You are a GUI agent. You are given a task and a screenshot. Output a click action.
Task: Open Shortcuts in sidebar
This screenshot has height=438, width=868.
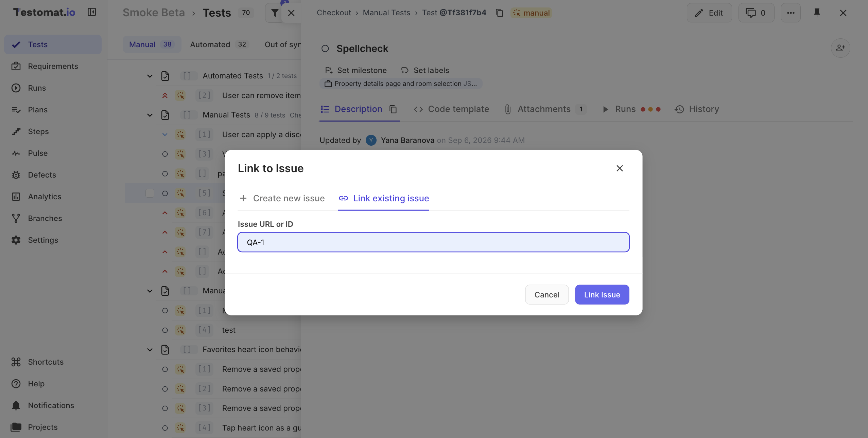(x=53, y=362)
